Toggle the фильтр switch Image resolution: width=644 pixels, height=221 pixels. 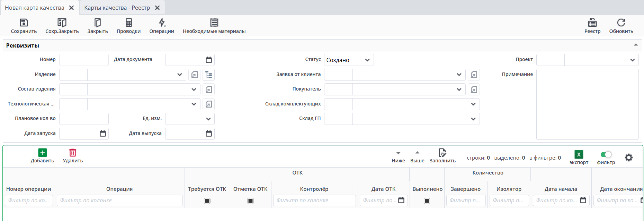606,154
